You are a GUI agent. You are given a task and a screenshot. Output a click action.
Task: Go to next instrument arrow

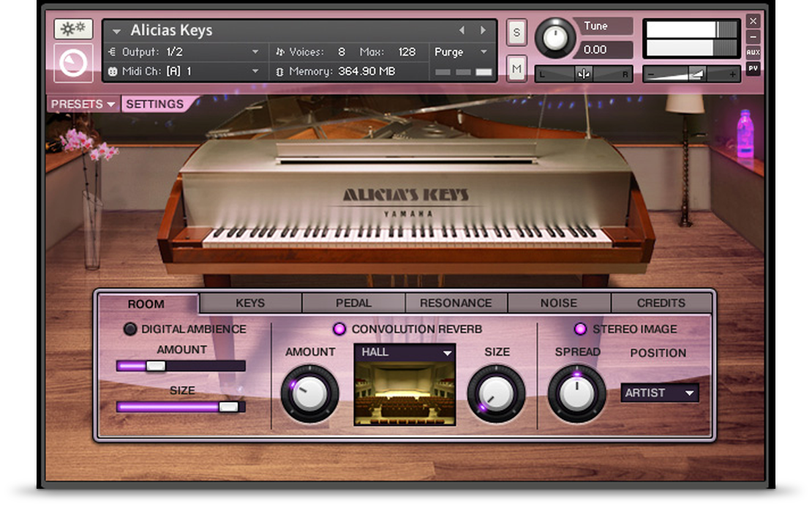(483, 30)
